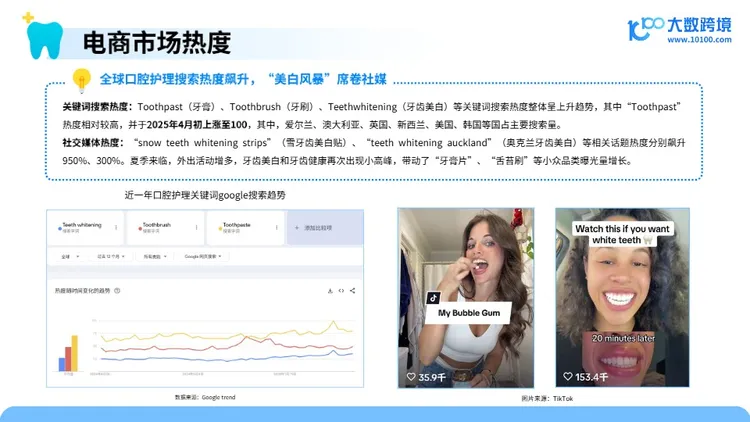750x422 pixels.
Task: Select the Teeth whitening search term card
Action: click(x=86, y=228)
